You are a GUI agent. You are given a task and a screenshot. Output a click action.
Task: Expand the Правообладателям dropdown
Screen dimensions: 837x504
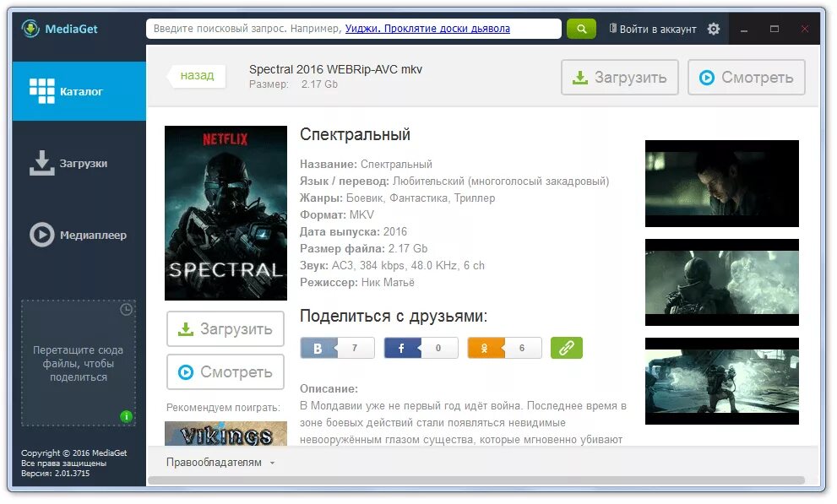point(220,463)
